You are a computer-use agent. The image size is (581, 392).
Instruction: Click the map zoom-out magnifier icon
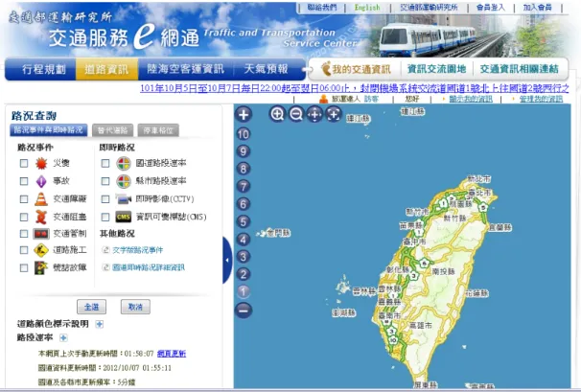click(x=296, y=114)
